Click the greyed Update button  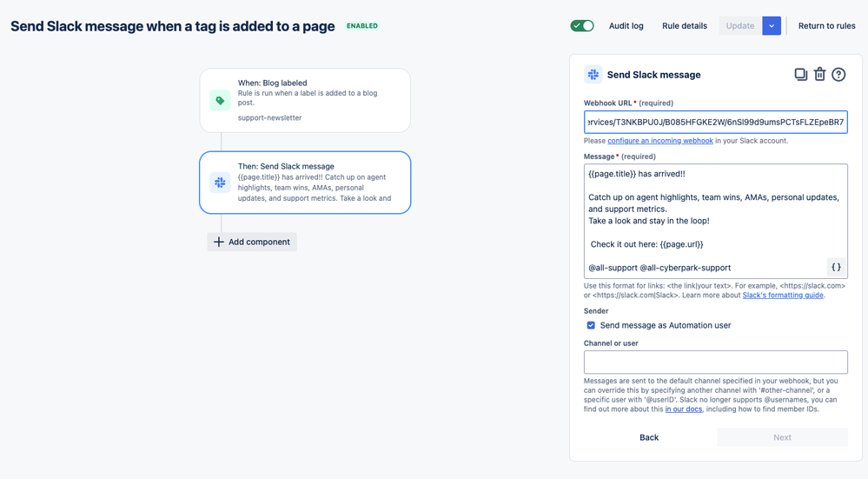pyautogui.click(x=740, y=25)
